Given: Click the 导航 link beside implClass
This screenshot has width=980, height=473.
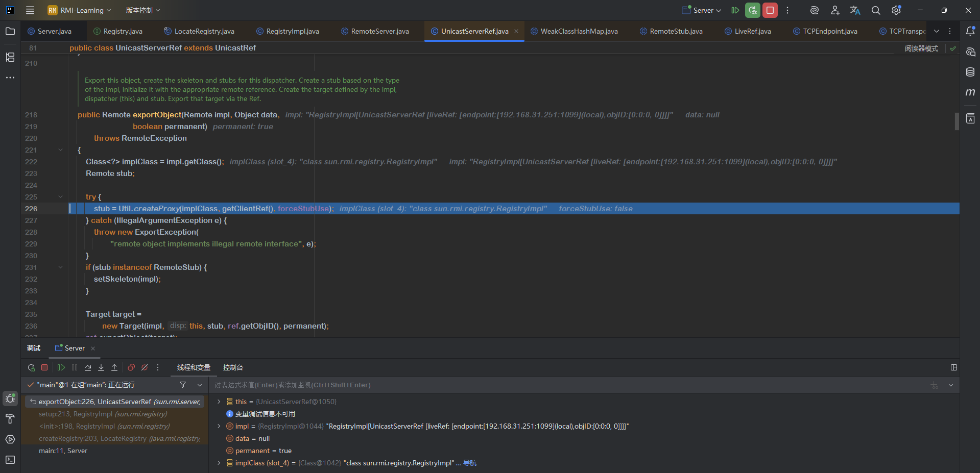Looking at the screenshot, I should [x=470, y=463].
